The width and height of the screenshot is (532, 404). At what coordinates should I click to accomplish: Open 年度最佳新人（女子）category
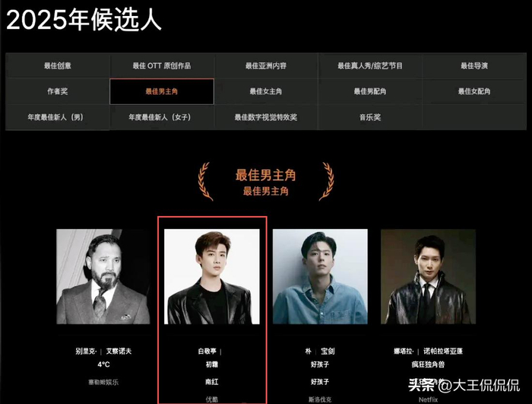(x=160, y=117)
